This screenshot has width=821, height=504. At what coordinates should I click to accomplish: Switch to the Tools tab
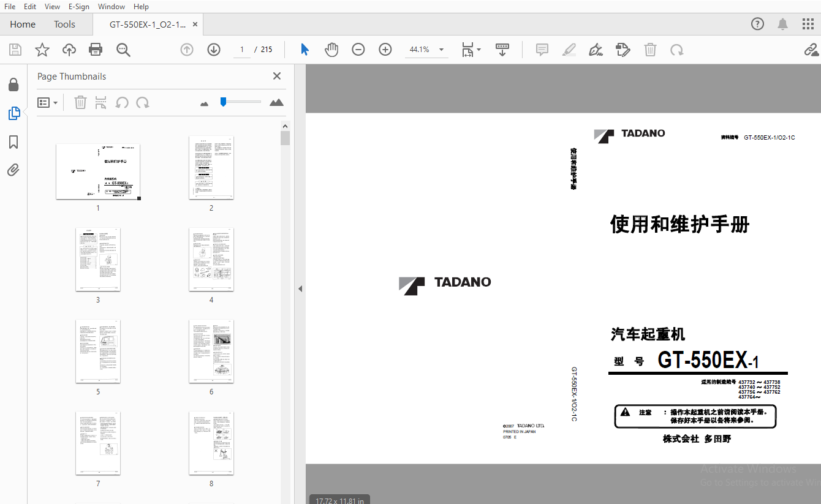[x=64, y=24]
